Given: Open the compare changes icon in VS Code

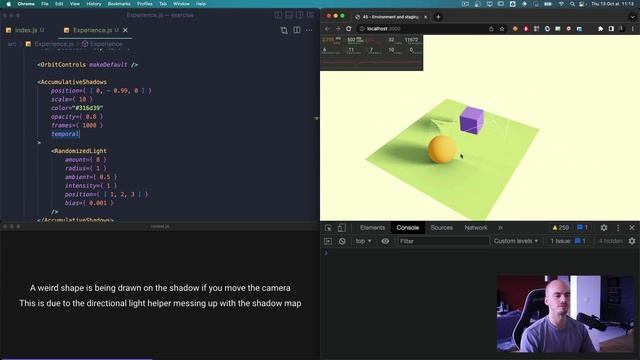Looking at the screenshot, I should [284, 30].
